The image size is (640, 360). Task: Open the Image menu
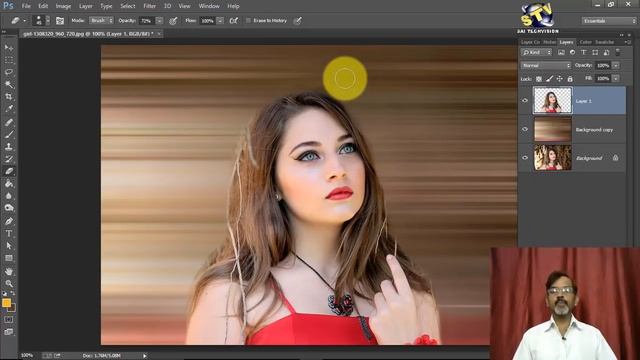[x=63, y=6]
